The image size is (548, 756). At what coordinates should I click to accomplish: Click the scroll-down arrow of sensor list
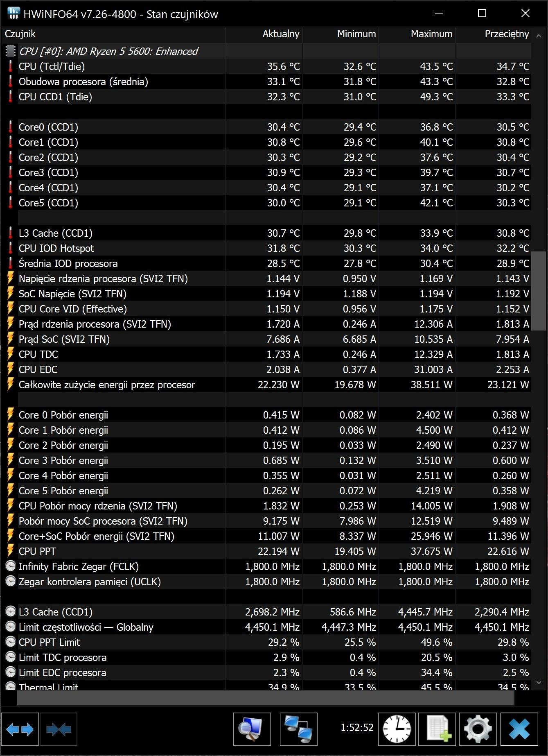(x=539, y=683)
